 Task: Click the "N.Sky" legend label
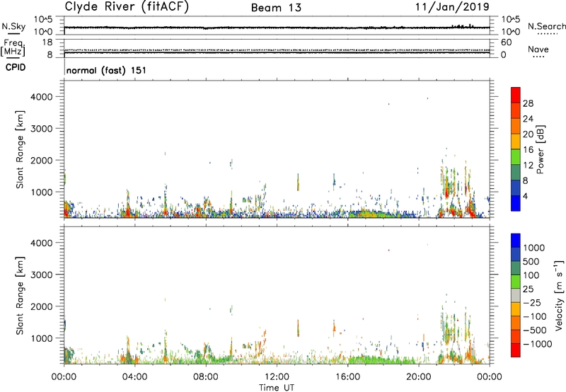13,26
